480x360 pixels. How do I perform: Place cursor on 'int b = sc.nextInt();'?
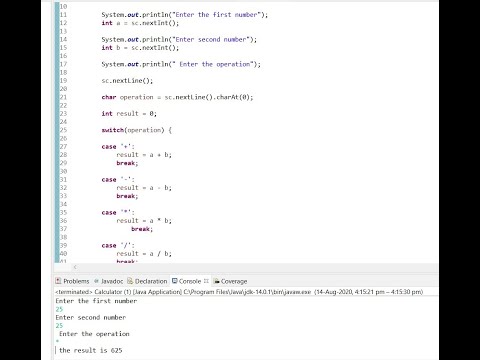pyautogui.click(x=140, y=48)
